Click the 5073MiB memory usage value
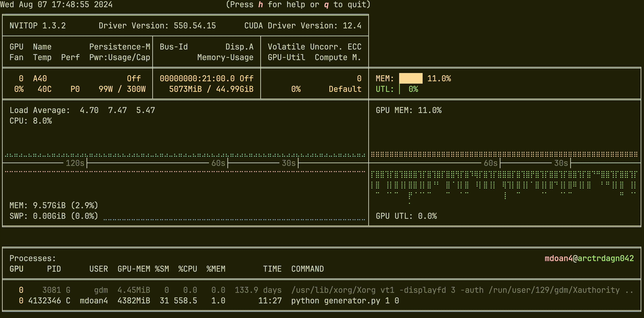 tap(185, 89)
